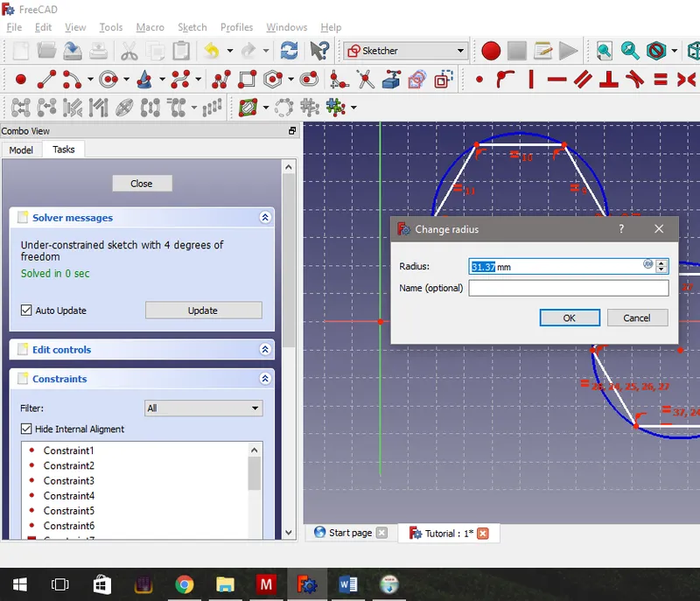Collapse the Solver messages section

click(x=264, y=217)
